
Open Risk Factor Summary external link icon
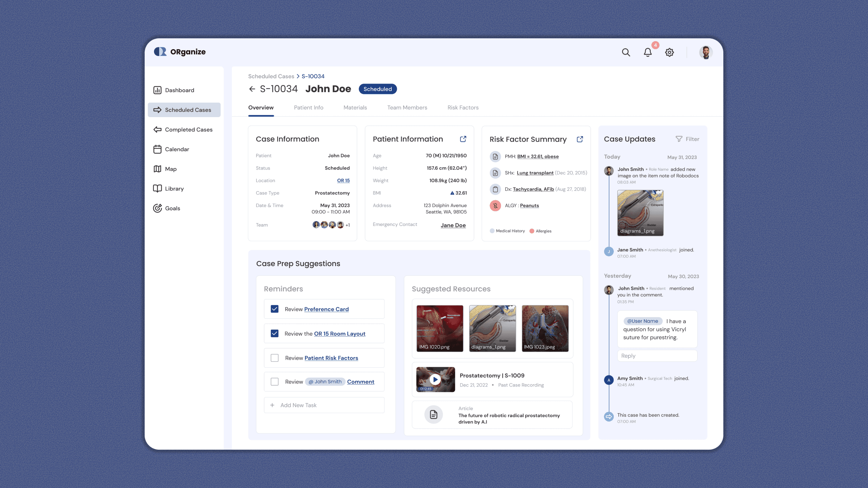580,139
